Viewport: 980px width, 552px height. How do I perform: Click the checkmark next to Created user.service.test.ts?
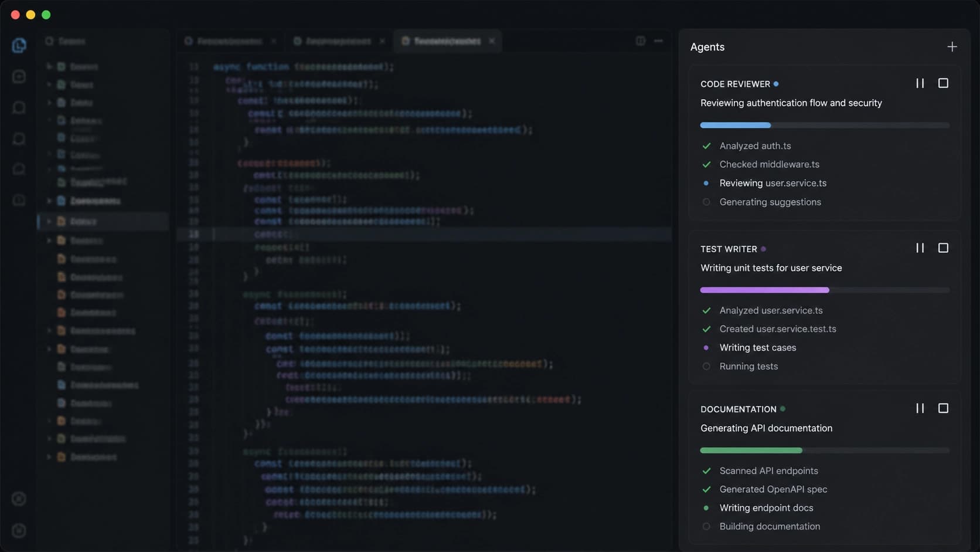pyautogui.click(x=706, y=329)
